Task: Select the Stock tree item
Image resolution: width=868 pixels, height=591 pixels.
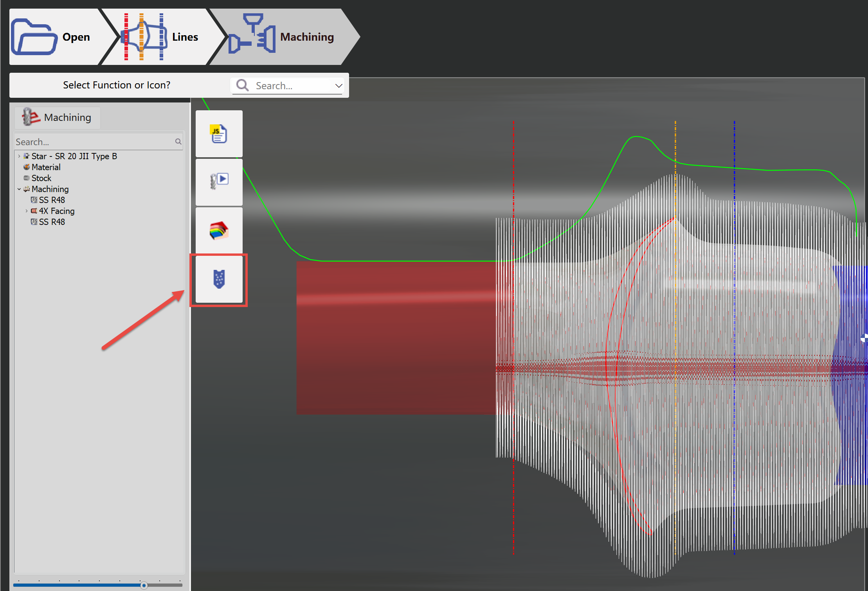Action: (x=41, y=178)
